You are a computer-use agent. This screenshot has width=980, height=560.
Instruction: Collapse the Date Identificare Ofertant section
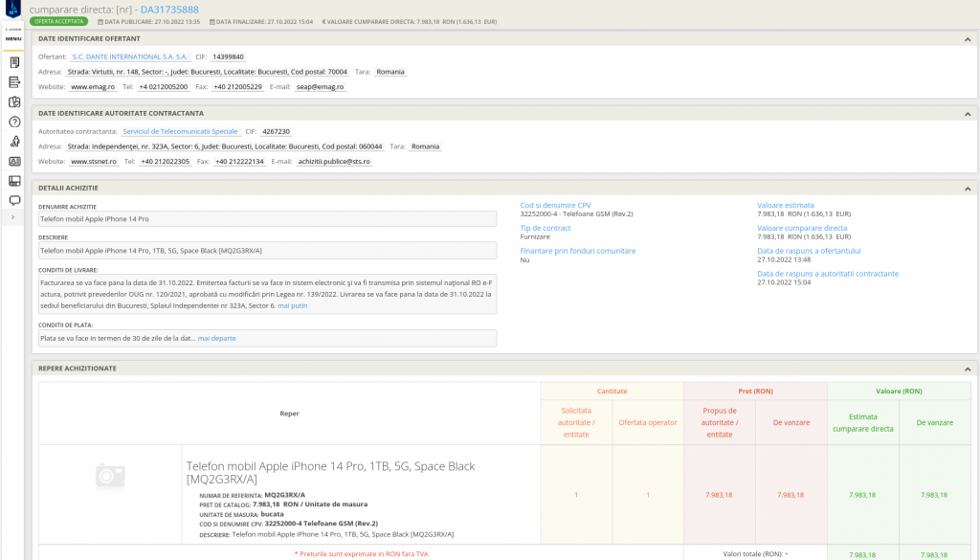[x=968, y=39]
